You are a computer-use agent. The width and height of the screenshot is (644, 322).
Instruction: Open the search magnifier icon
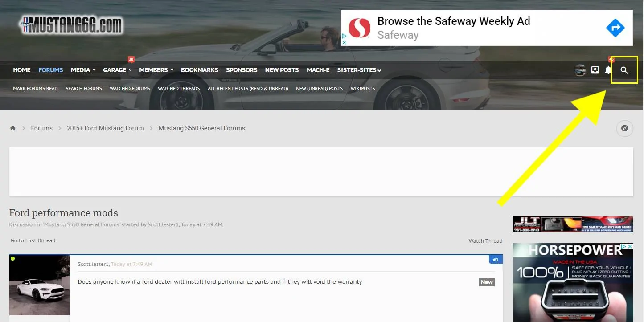[624, 70]
